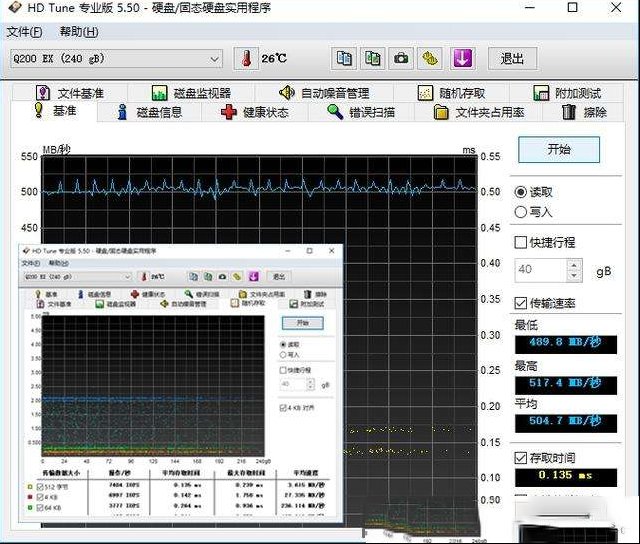Click the purple arrow icon in the small inset window
This screenshot has height=544, width=640.
253,277
